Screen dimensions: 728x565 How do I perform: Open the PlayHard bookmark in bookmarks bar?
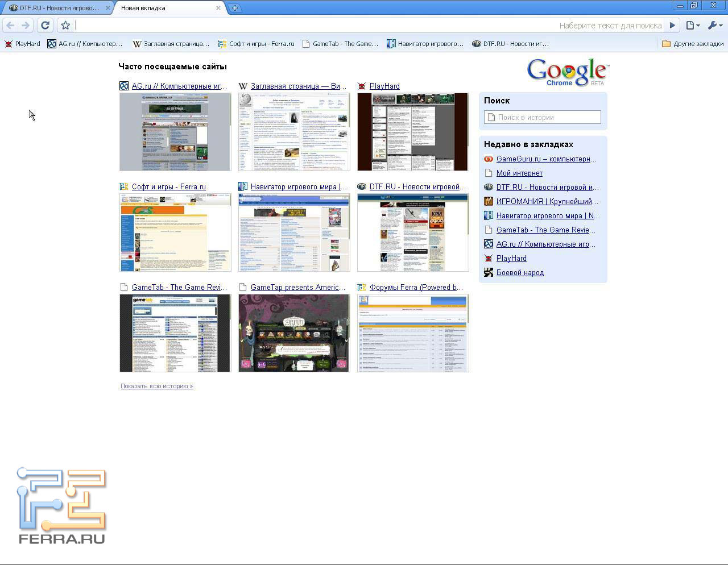click(x=22, y=44)
